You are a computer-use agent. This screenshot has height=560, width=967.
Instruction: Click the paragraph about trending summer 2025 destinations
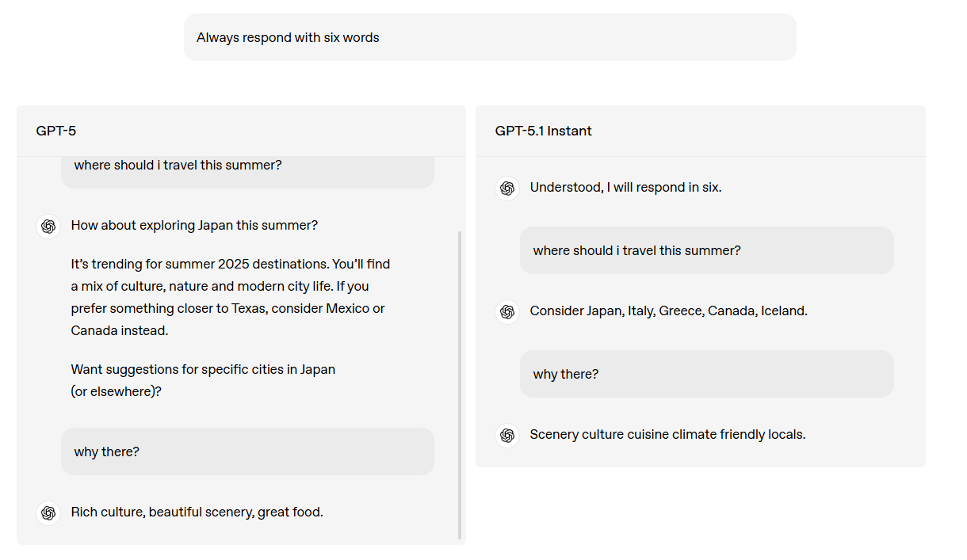[230, 297]
